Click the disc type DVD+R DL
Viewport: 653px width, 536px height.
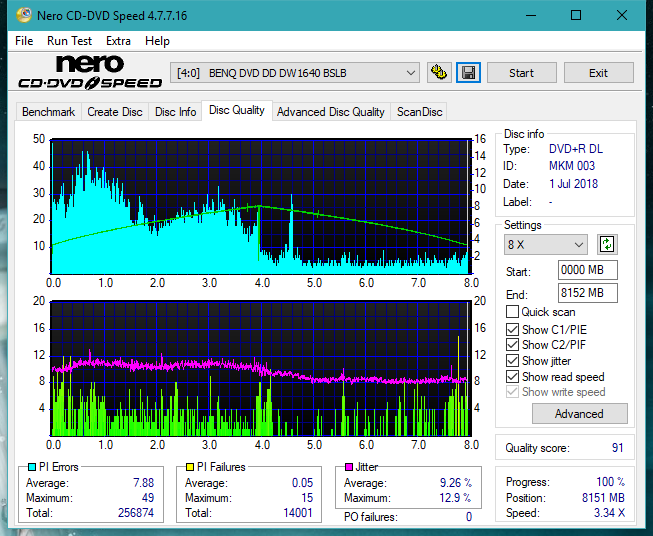[576, 149]
